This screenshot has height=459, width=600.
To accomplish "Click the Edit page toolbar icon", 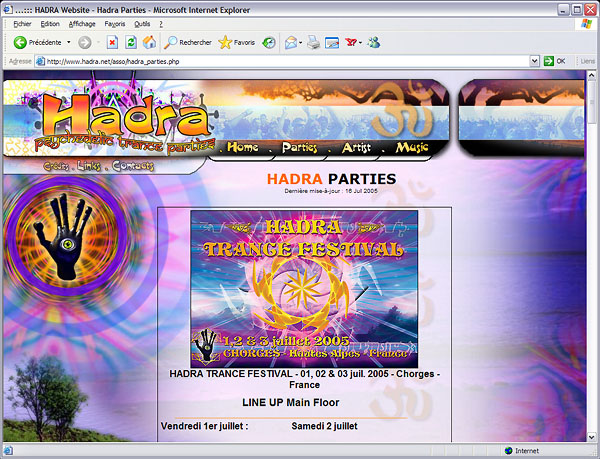I will pos(332,42).
